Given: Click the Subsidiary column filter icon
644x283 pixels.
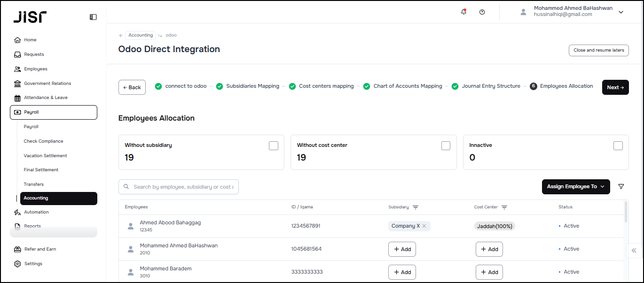Looking at the screenshot, I should (x=416, y=207).
